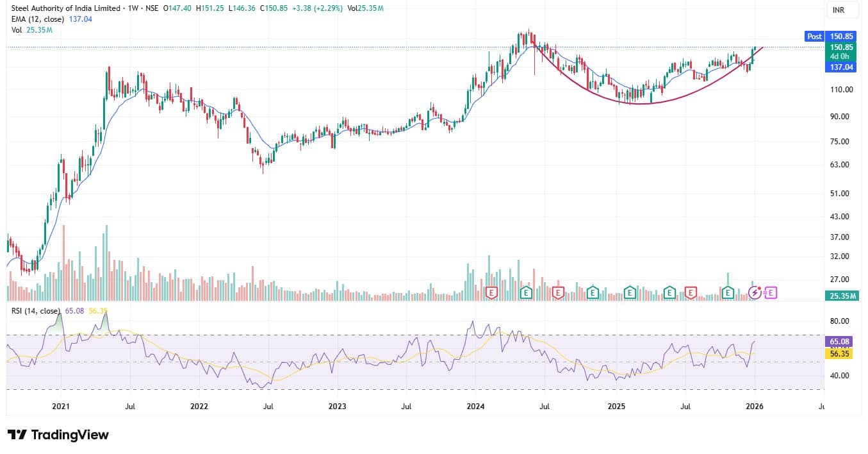Click the green 150.85 last price label
This screenshot has height=454, width=868.
click(x=840, y=47)
